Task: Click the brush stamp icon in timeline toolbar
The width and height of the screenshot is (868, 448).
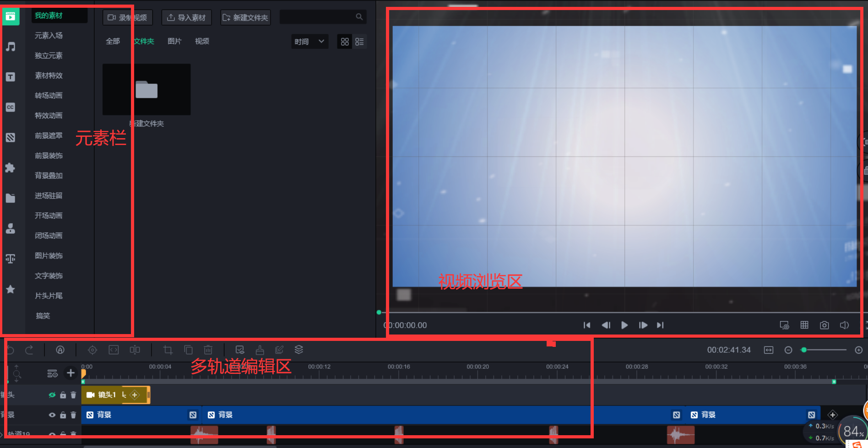Action: 260,350
